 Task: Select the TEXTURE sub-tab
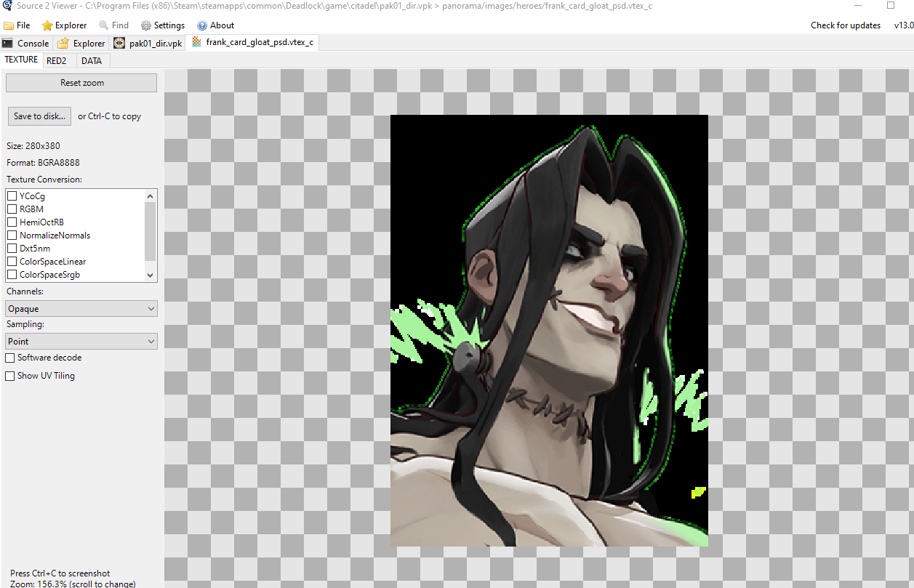(21, 60)
